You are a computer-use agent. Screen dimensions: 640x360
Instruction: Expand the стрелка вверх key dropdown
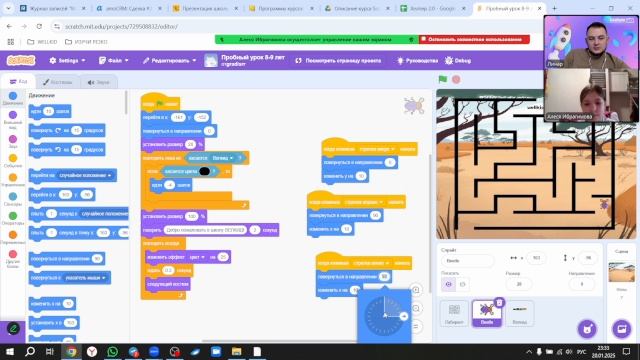click(x=376, y=149)
